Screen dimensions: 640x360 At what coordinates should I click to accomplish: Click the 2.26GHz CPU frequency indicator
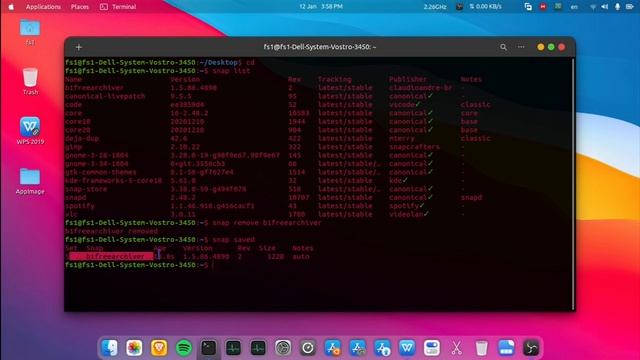[435, 7]
